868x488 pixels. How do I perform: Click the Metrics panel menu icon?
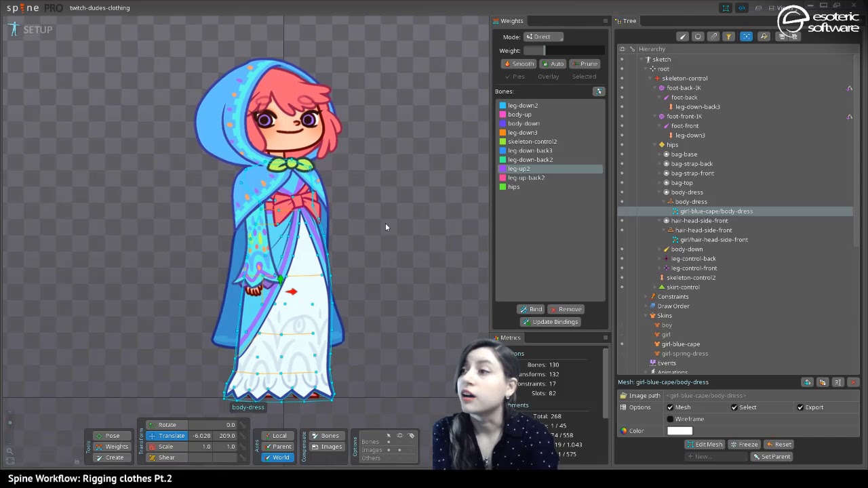pos(605,338)
